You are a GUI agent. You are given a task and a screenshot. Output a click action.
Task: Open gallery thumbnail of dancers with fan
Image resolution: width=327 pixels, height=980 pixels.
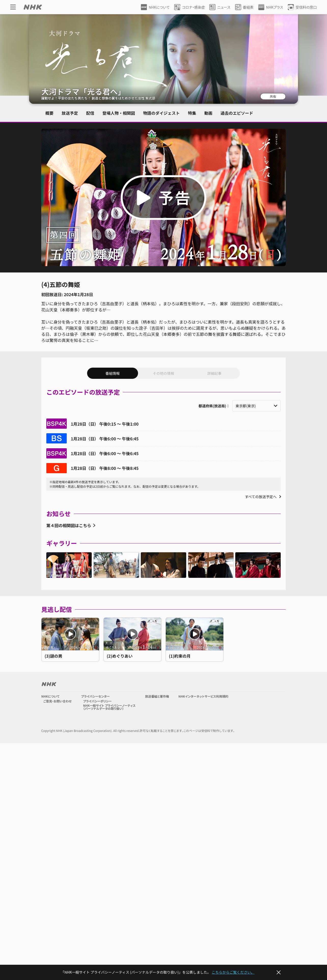(69, 565)
